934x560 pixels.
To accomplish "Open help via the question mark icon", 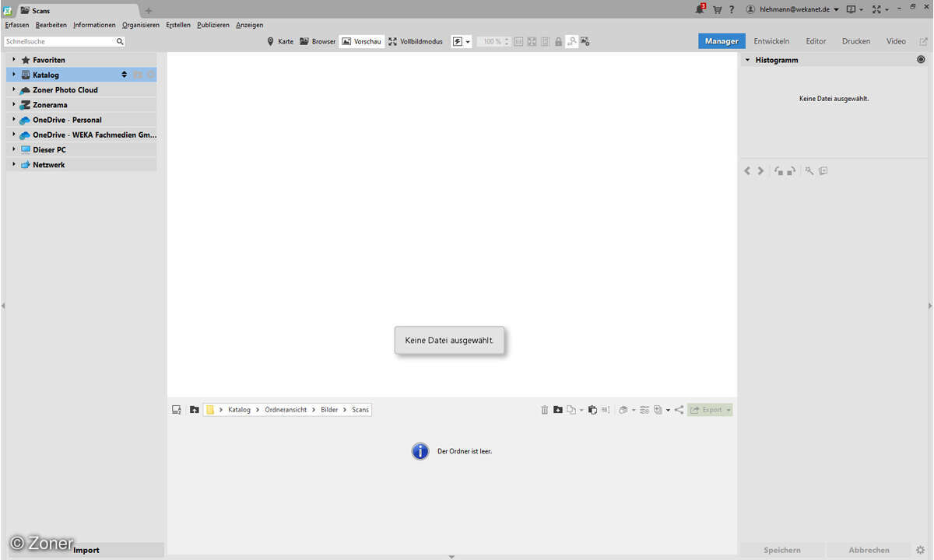I will (x=732, y=9).
